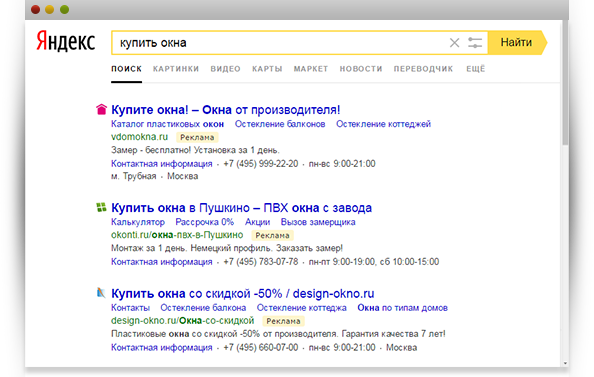Click the vertical scrollbar thumb

565,83
